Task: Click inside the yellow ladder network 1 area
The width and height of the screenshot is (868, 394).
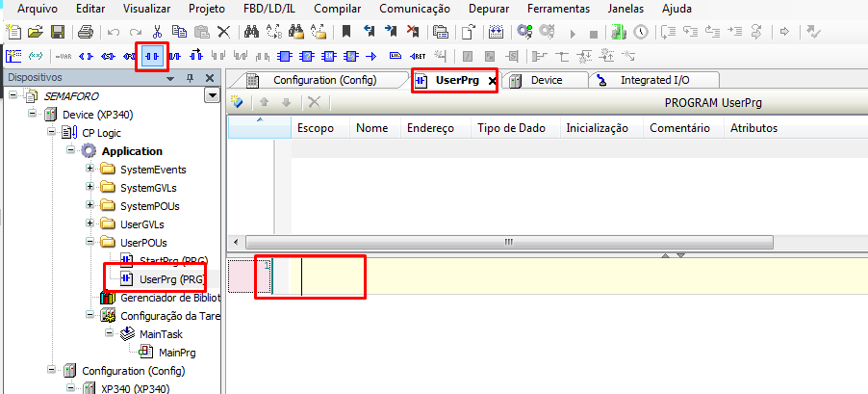Action: pyautogui.click(x=577, y=277)
